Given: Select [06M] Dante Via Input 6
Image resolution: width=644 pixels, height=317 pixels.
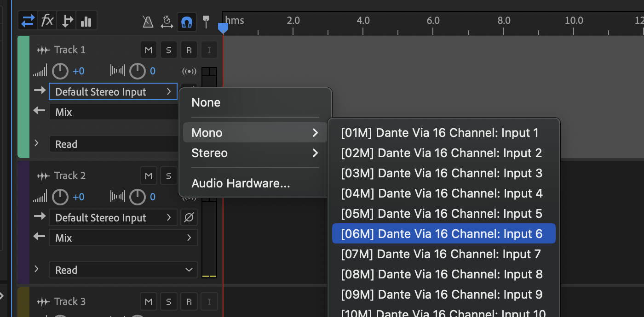Looking at the screenshot, I should coord(444,234).
